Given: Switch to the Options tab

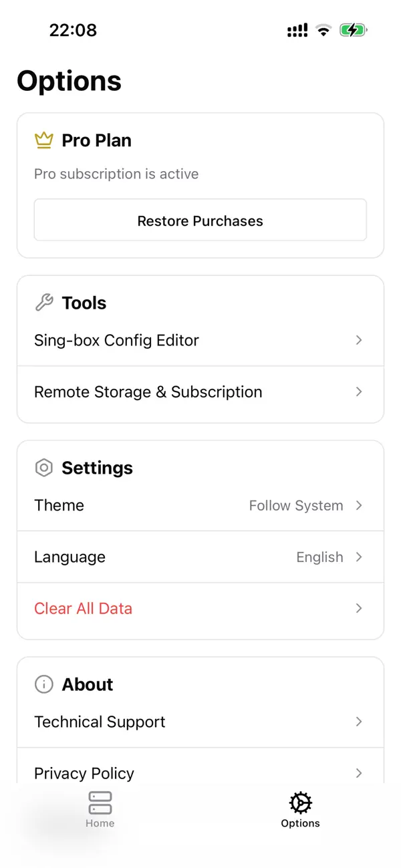Looking at the screenshot, I should click(x=300, y=809).
